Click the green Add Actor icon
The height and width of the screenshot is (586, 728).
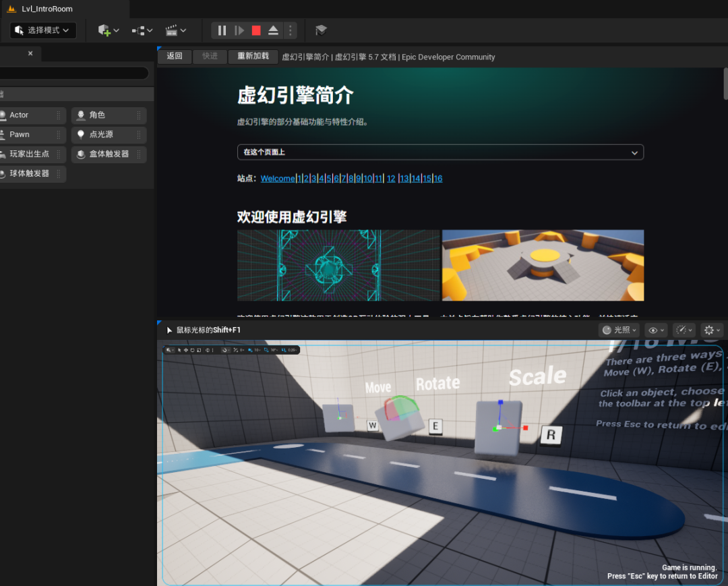click(105, 30)
